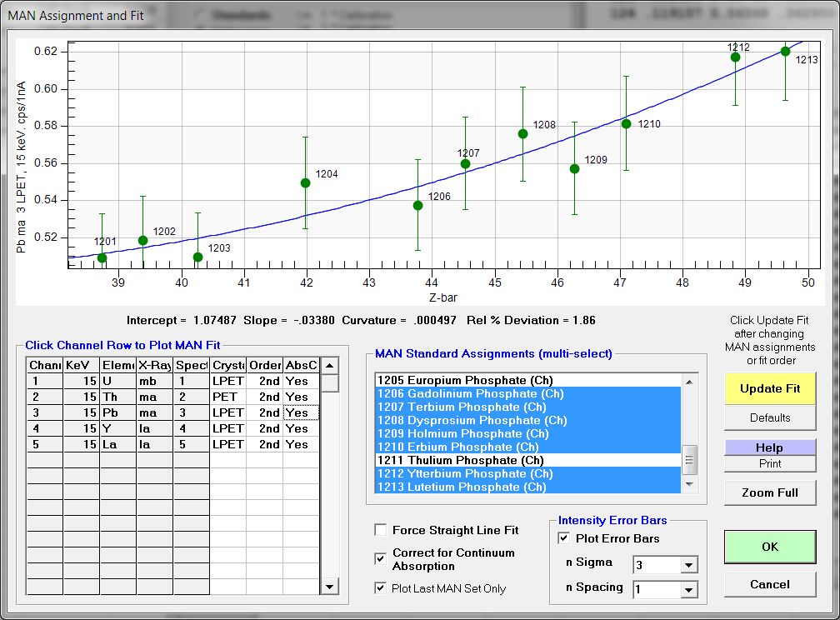Image resolution: width=840 pixels, height=620 pixels.
Task: Click Zoom Full to reset plot
Action: coord(769,492)
